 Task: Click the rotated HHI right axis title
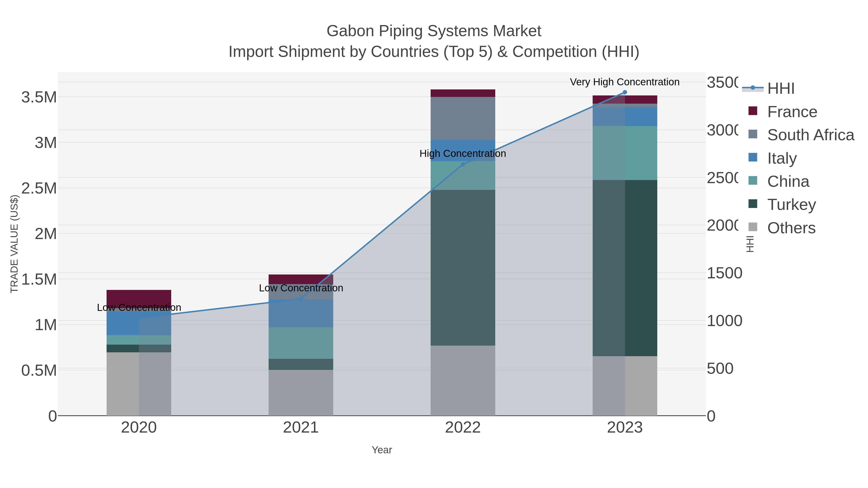point(750,244)
